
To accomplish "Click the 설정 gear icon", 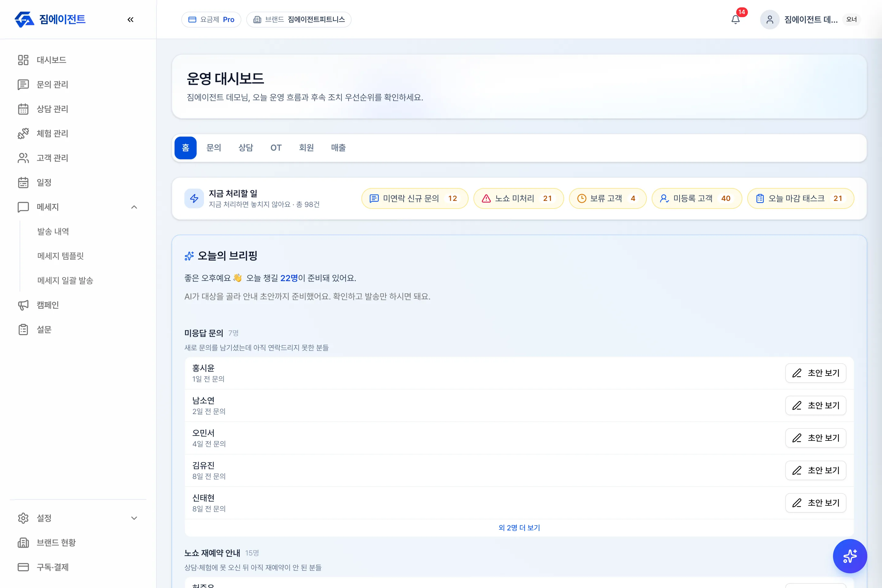I will 23,518.
